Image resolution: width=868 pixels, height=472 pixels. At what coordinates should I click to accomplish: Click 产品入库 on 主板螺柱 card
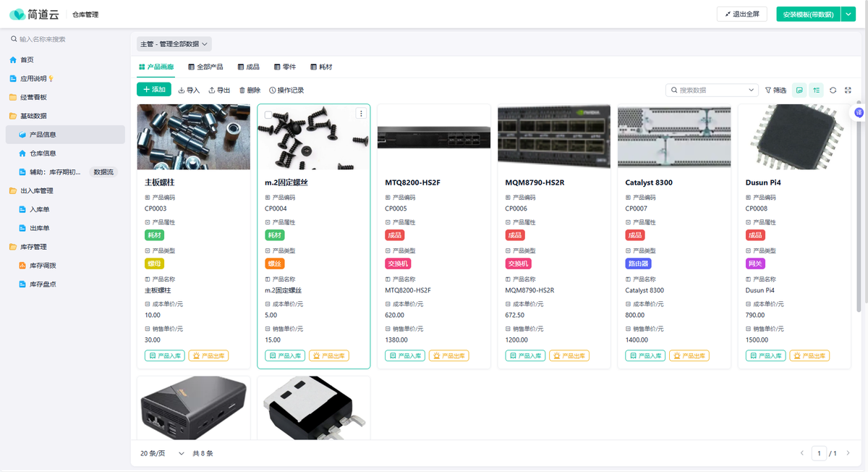[165, 355]
